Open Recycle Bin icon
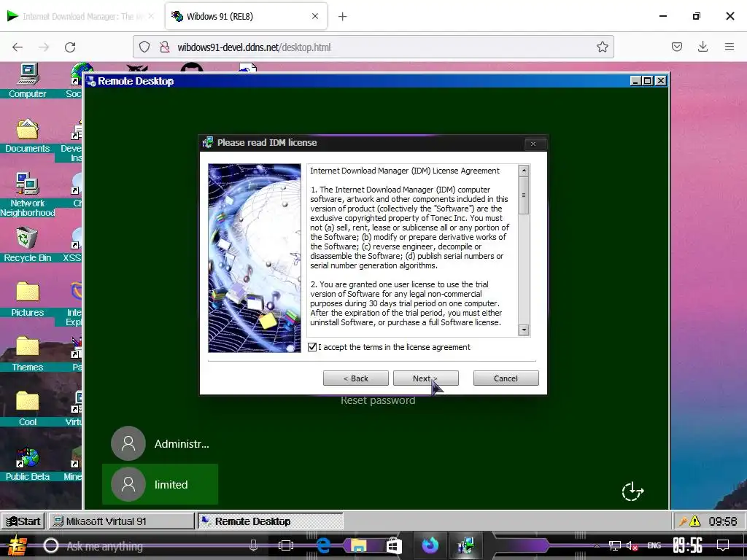This screenshot has height=560, width=747. 27,245
